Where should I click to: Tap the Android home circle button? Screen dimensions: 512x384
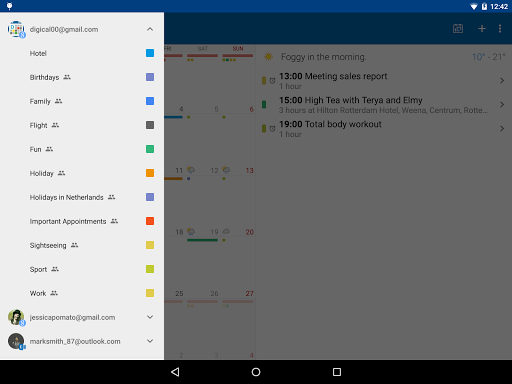(256, 372)
